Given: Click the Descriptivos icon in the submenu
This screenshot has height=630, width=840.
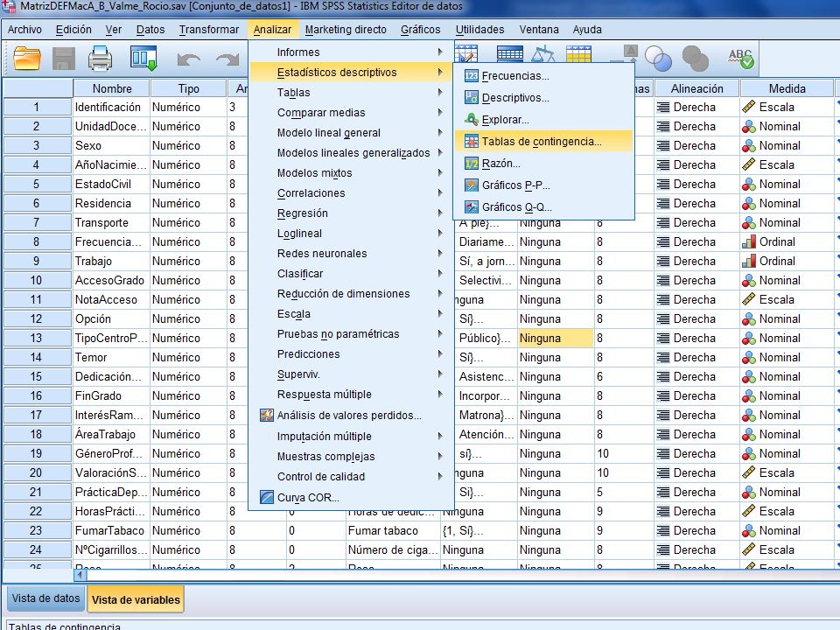Looking at the screenshot, I should point(471,97).
